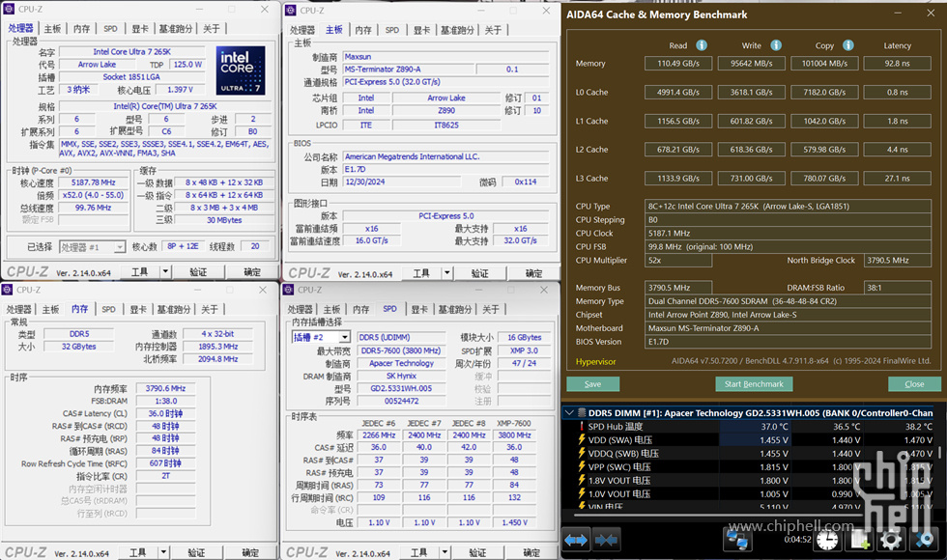Click 确定 button in SPD CPU-Z window
Viewport: 947px width, 560px height.
[532, 552]
